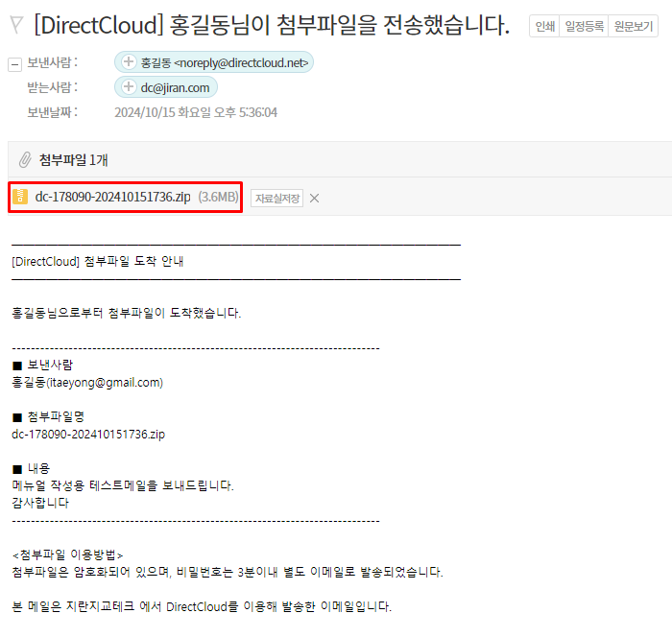The width and height of the screenshot is (672, 637).
Task: Click the zip file icon of the attachment
Action: [x=20, y=198]
